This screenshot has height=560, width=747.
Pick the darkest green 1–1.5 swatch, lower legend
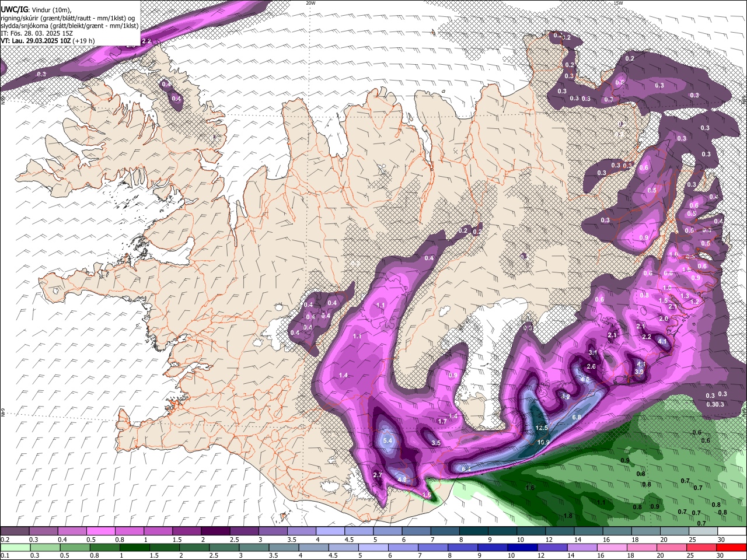coord(135,548)
